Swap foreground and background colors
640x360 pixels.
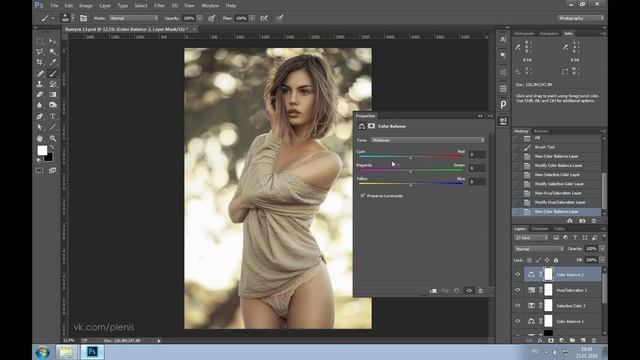pyautogui.click(x=51, y=148)
